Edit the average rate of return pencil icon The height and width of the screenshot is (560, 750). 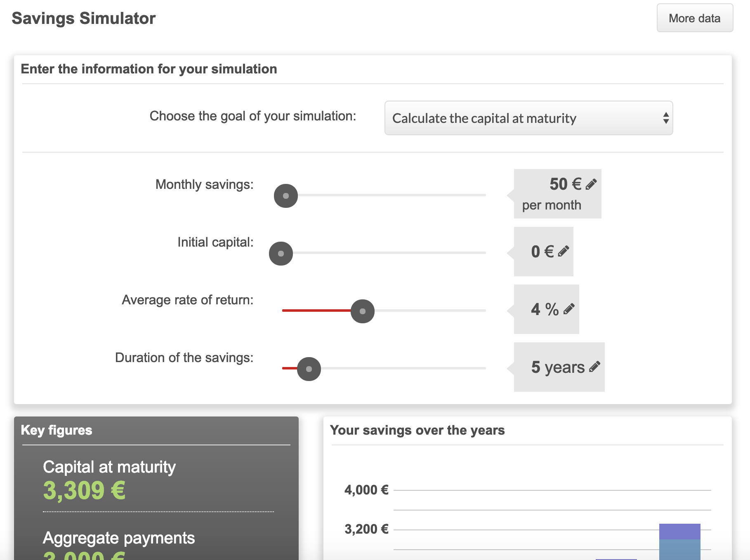(x=570, y=308)
